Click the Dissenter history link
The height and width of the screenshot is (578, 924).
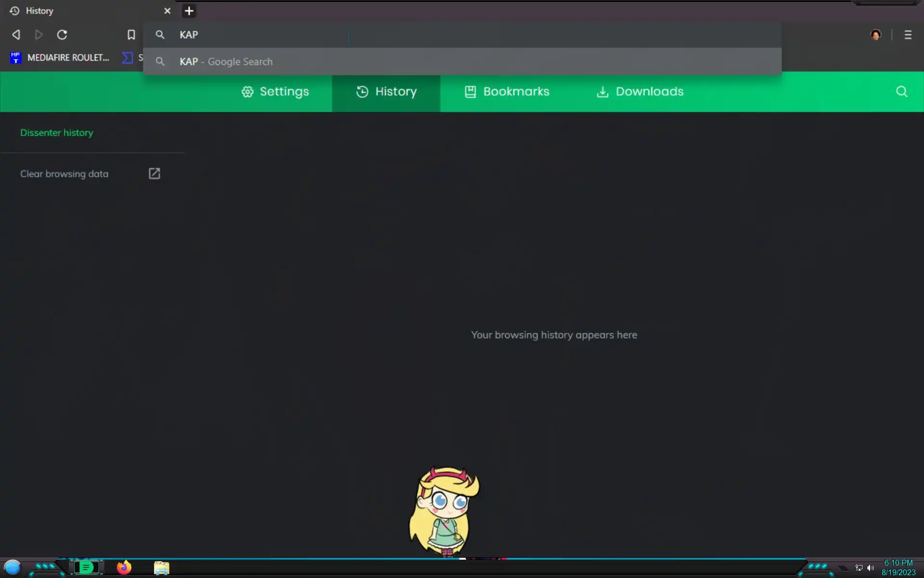click(x=57, y=132)
